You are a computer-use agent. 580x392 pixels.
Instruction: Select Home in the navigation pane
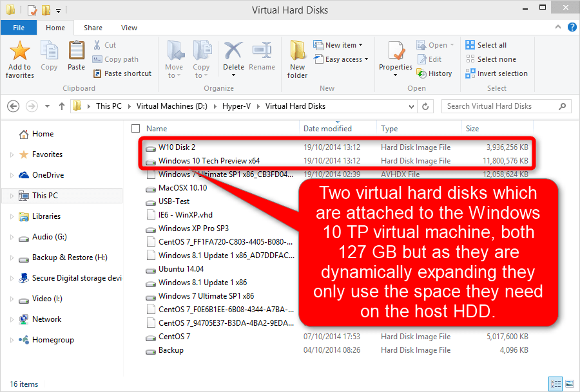pyautogui.click(x=43, y=134)
